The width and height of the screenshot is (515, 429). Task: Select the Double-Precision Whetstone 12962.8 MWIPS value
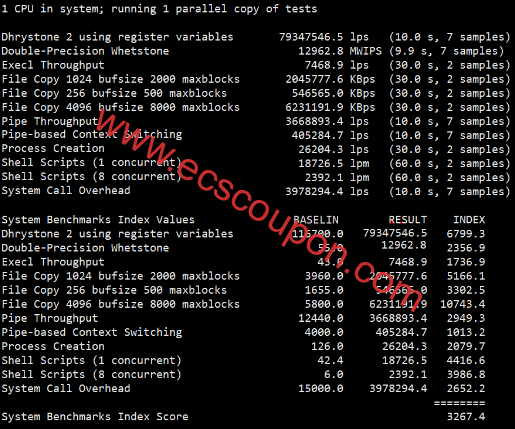coord(340,51)
